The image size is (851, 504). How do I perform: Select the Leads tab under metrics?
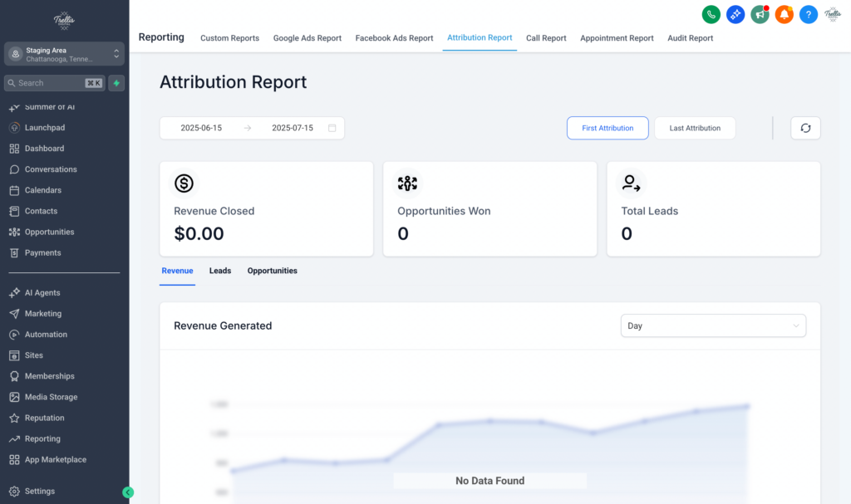pos(219,271)
